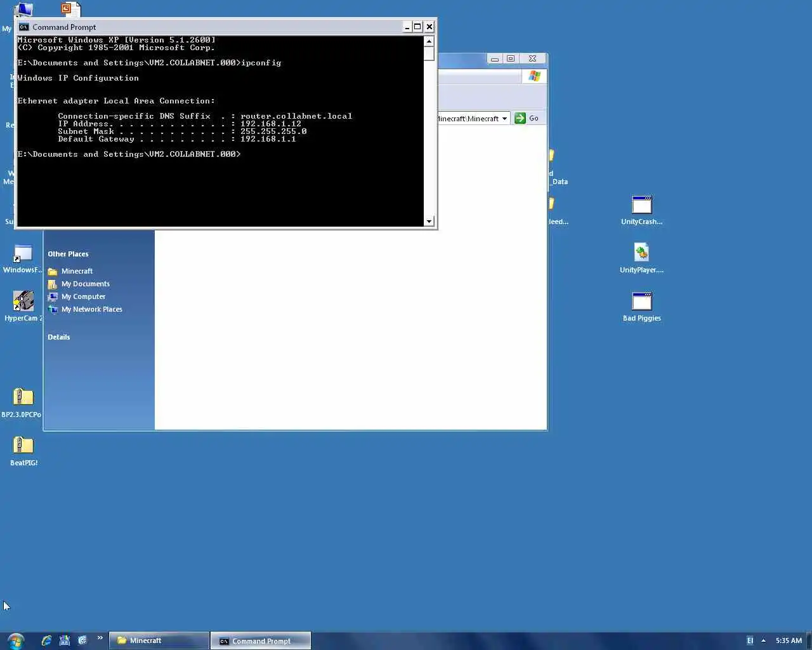Select the HyperCam 2 desktop icon
The height and width of the screenshot is (650, 812).
[x=23, y=306]
